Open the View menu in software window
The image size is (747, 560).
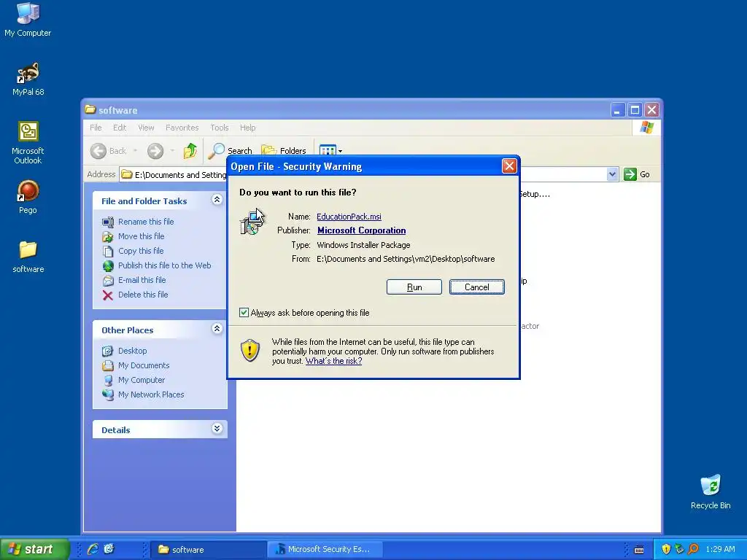click(x=146, y=128)
